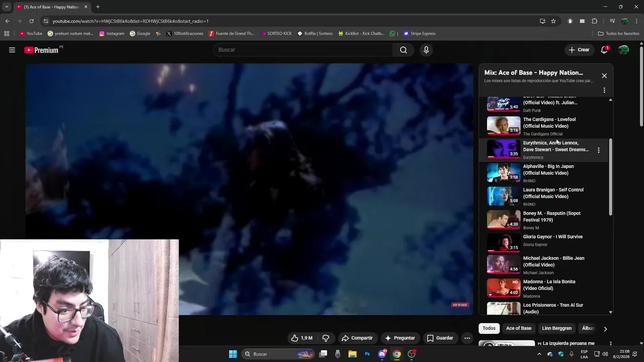The height and width of the screenshot is (362, 644).
Task: Open the Instagram bookmark
Action: 112,34
